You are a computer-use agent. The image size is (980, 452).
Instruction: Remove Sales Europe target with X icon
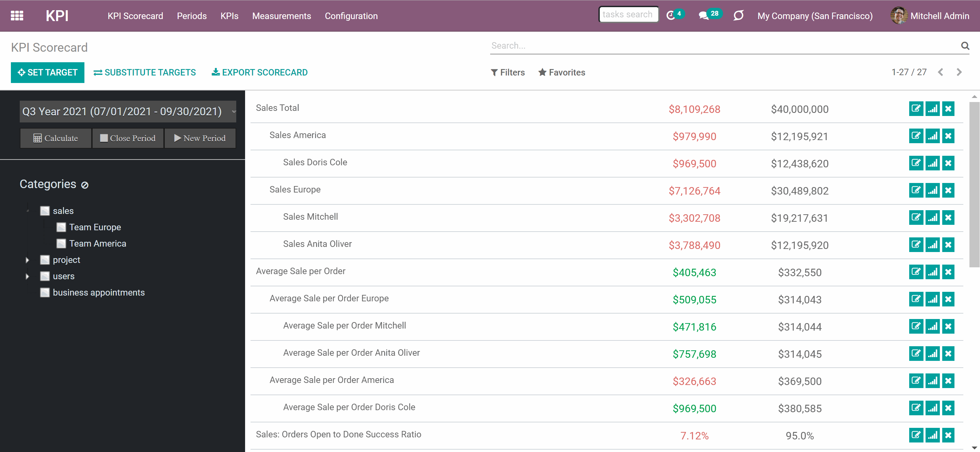click(x=948, y=190)
